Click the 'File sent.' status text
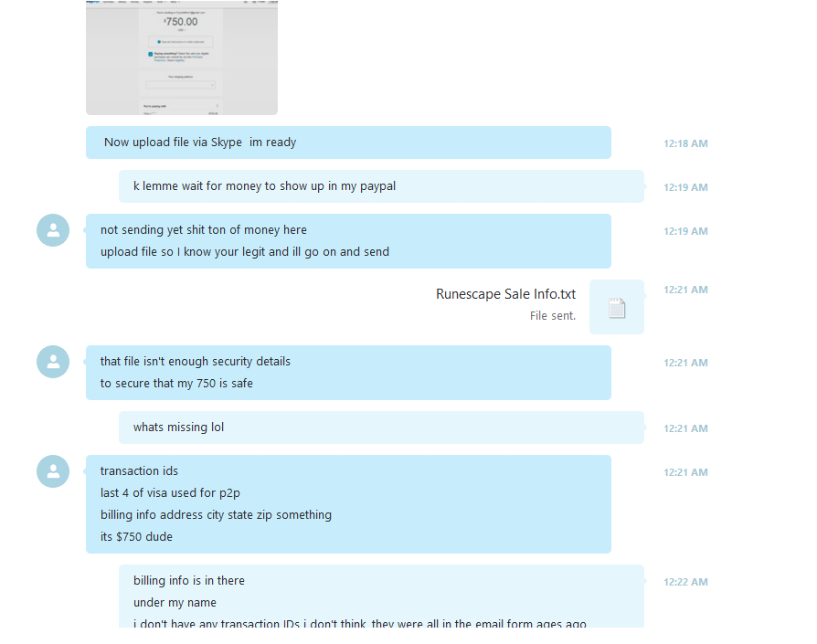The image size is (817, 644). (553, 316)
